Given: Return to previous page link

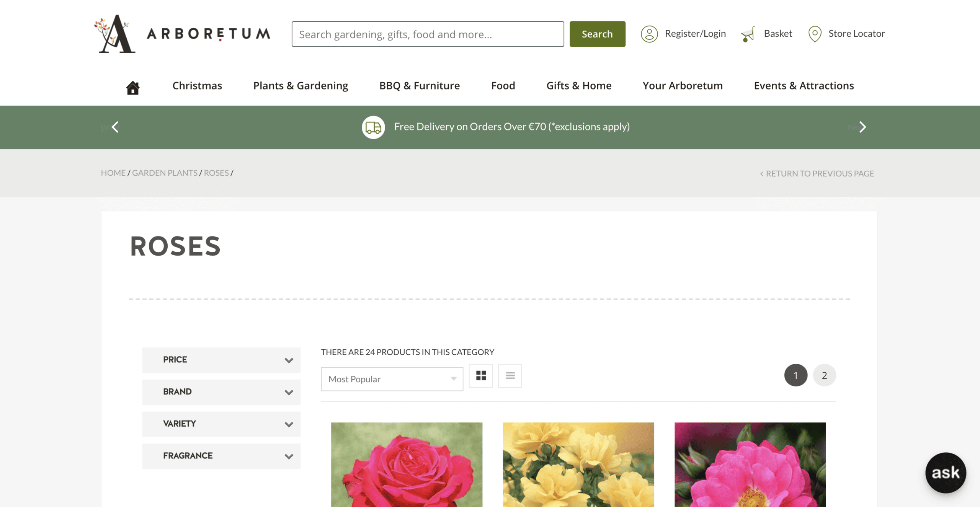Looking at the screenshot, I should coord(817,174).
